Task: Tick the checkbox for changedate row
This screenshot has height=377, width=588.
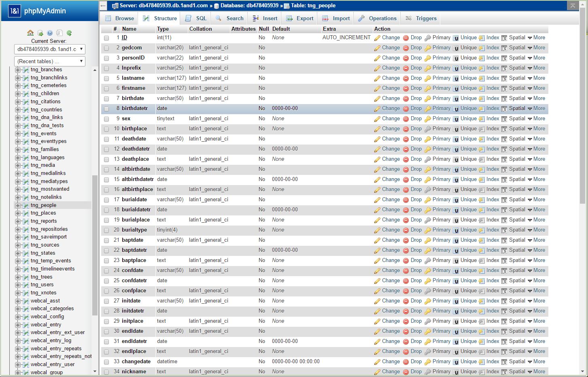Action: [x=106, y=362]
